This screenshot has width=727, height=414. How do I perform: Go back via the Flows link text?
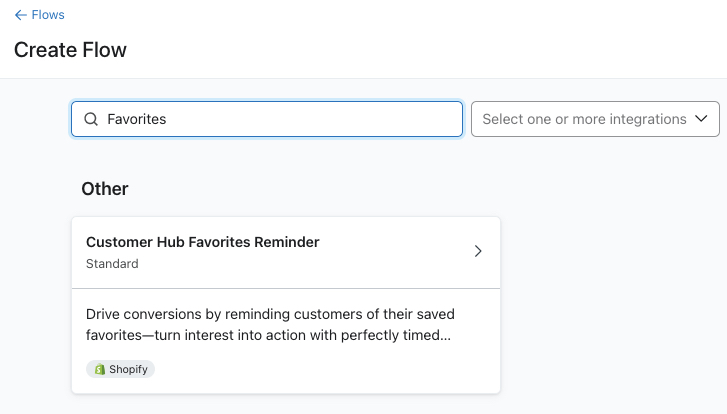tap(48, 15)
